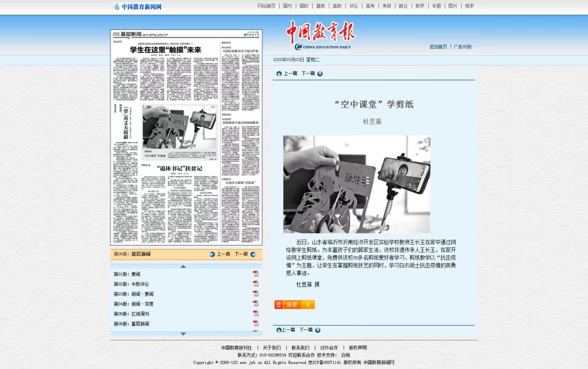
Task: Open PDF icon for 第02版 中教评论
Action: click(255, 284)
